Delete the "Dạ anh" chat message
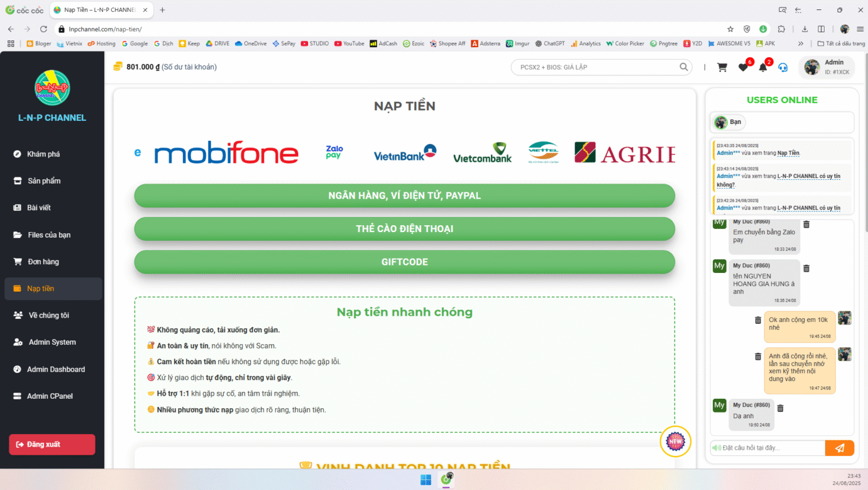The height and width of the screenshot is (490, 868). pos(781,408)
